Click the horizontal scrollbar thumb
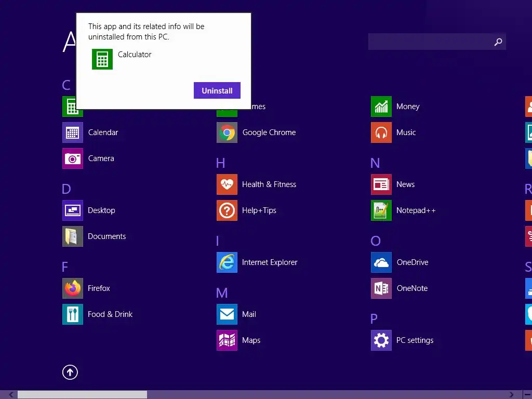 click(82, 395)
